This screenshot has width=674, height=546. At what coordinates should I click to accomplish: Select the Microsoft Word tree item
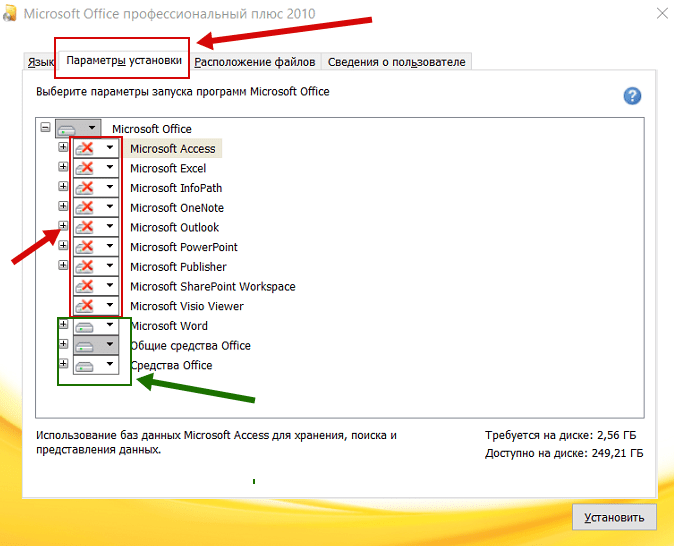[x=169, y=326]
